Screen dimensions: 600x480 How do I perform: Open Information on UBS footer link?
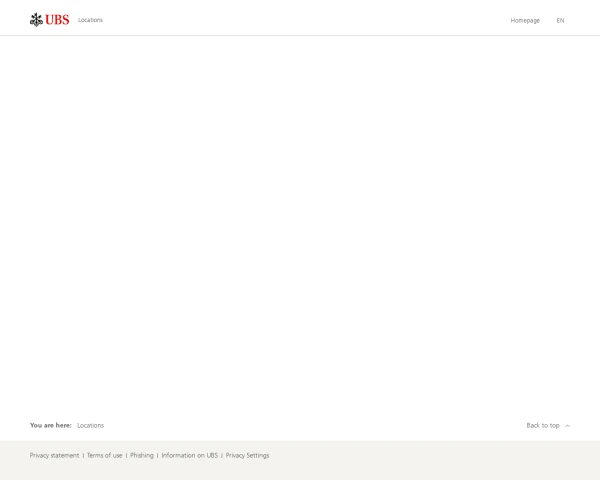click(x=189, y=455)
